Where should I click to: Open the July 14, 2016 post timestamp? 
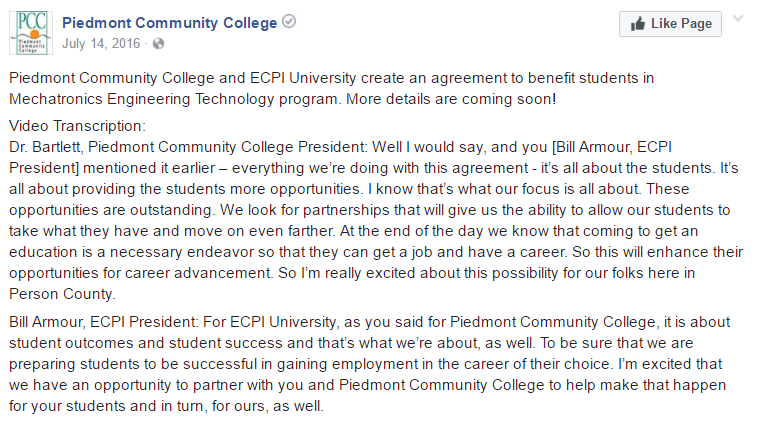tap(101, 43)
